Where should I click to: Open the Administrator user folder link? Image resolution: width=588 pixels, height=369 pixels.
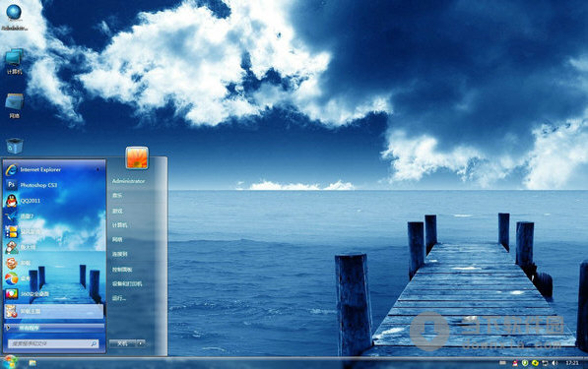[128, 181]
